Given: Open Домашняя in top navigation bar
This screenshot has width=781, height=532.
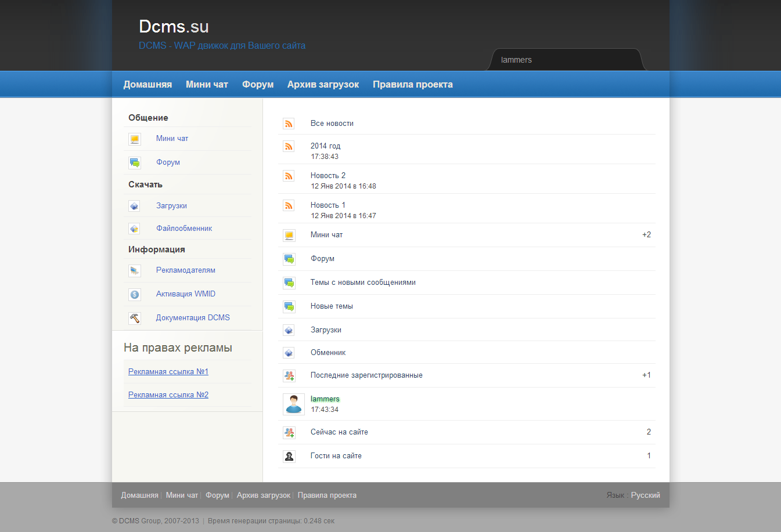Looking at the screenshot, I should pos(147,84).
